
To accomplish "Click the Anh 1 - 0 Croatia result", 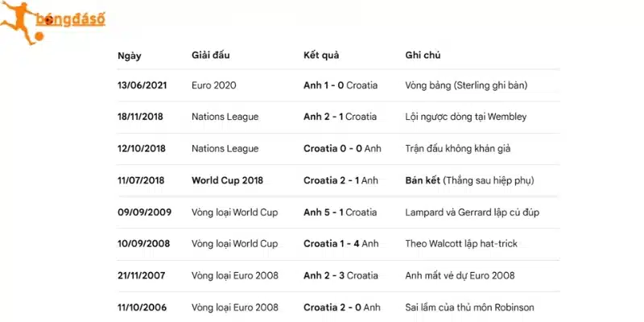I will (x=341, y=85).
